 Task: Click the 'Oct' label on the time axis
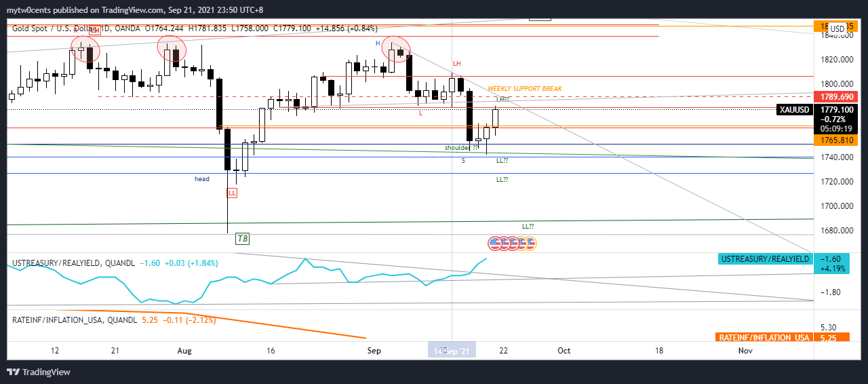click(x=564, y=351)
